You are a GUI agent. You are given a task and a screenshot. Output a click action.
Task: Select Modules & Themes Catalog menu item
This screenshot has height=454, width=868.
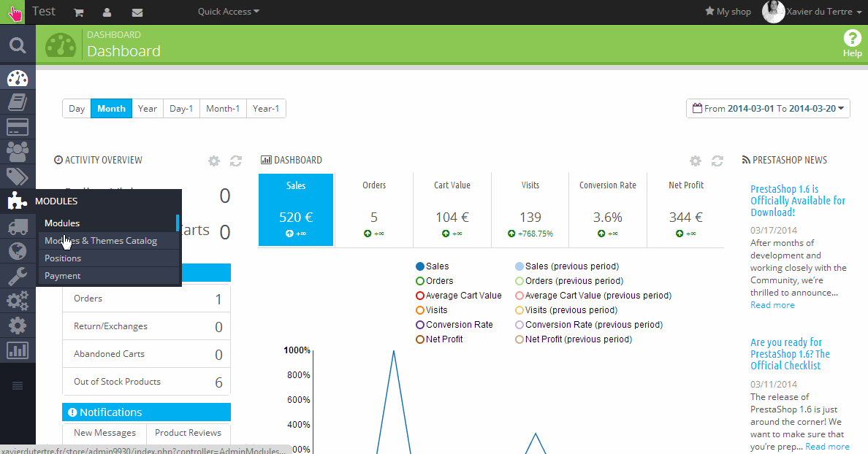point(108,241)
